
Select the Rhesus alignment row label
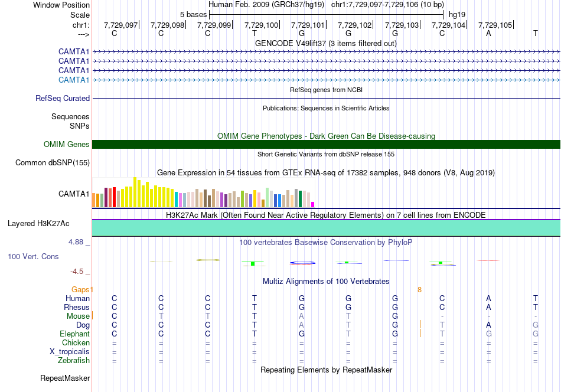pyautogui.click(x=77, y=307)
